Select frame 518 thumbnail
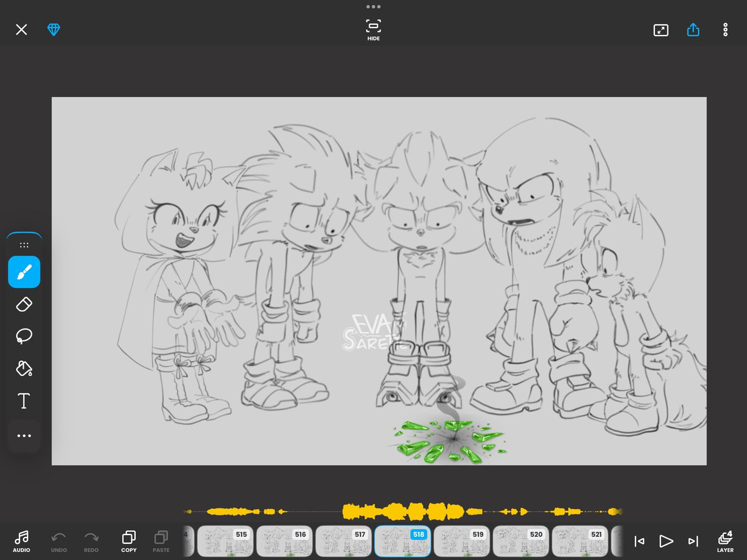Screen dimensions: 747x560 click(403, 541)
